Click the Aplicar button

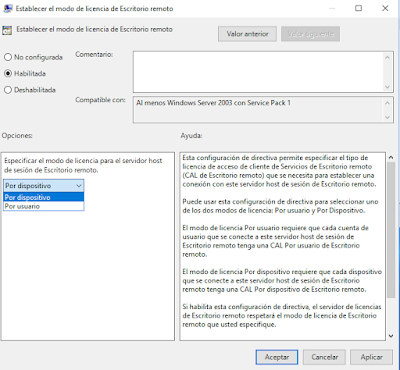pyautogui.click(x=371, y=357)
